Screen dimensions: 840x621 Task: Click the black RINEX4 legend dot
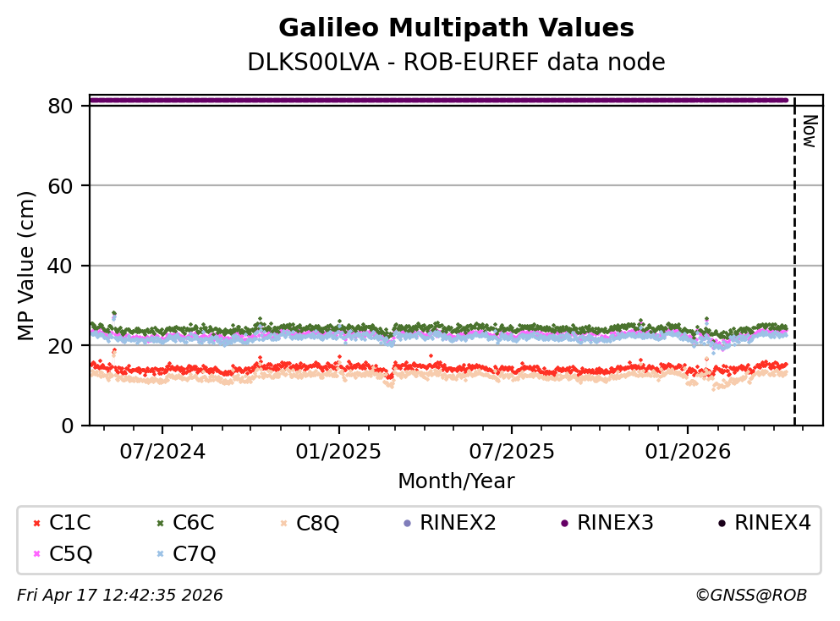click(721, 523)
